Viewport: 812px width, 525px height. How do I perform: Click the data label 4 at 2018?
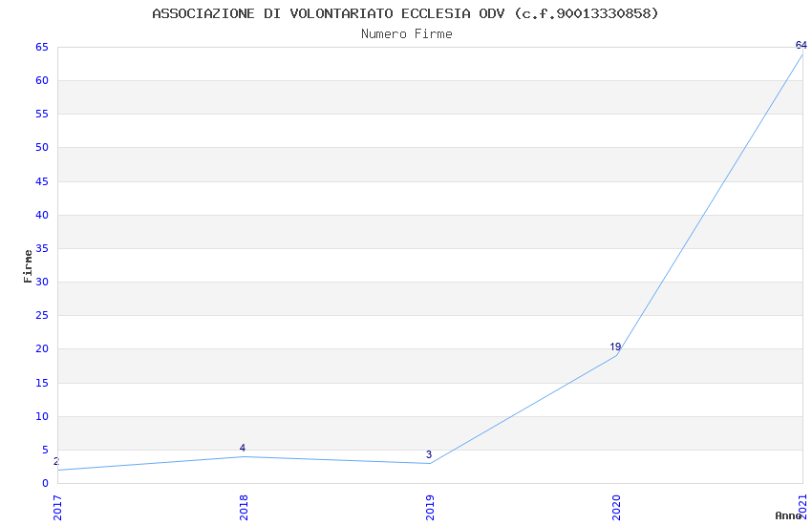(x=243, y=448)
